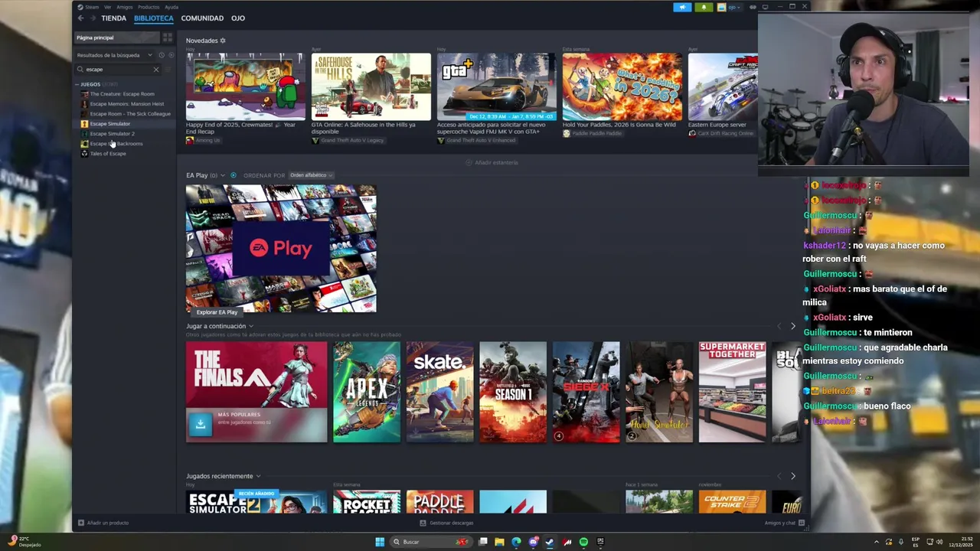980x551 pixels.
Task: Open Amigos y chat
Action: (784, 523)
